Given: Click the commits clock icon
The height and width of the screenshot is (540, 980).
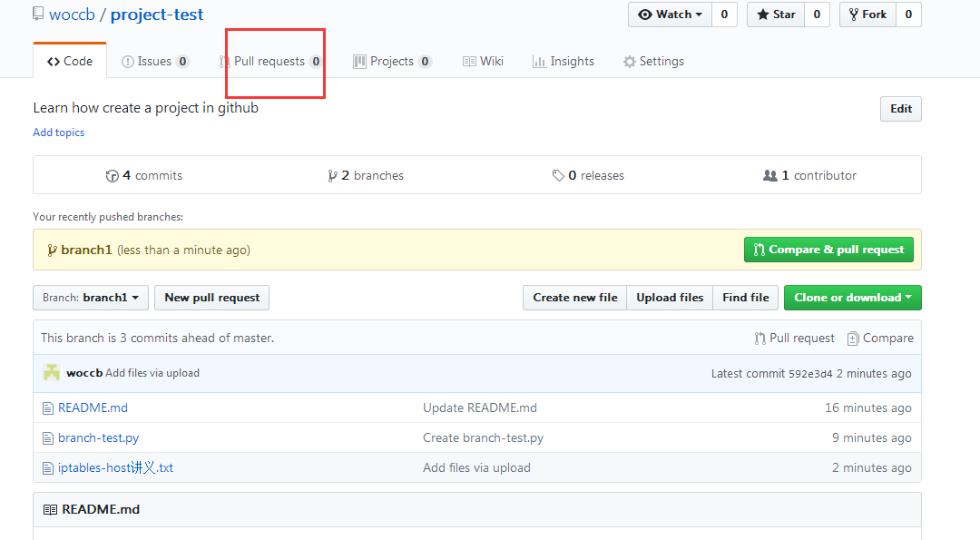Looking at the screenshot, I should click(x=112, y=176).
